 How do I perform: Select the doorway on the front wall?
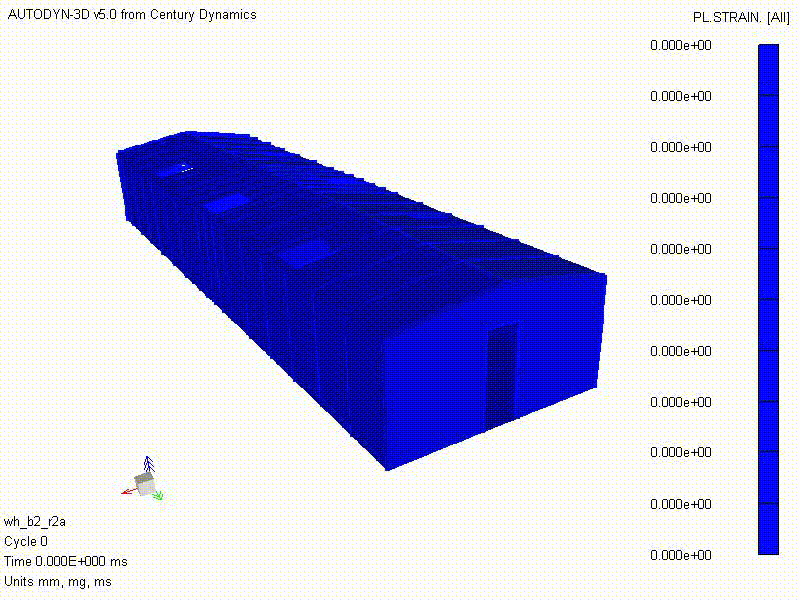[x=502, y=376]
